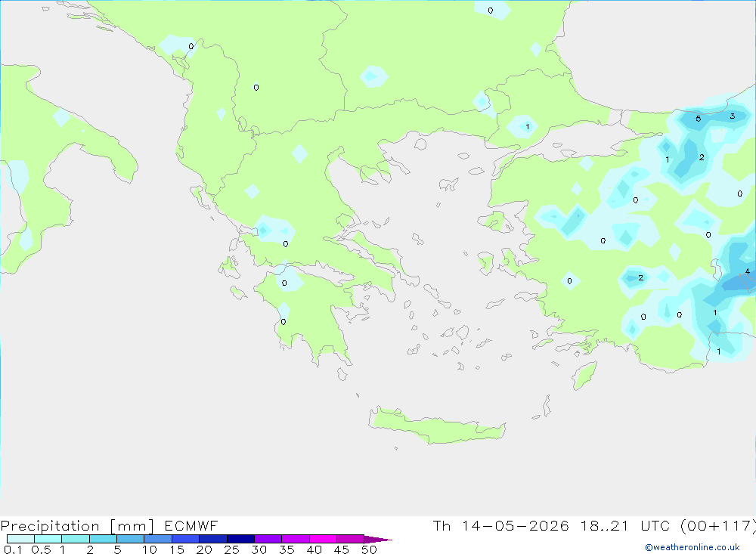
Task: Click the legend scale label '0.1'
Action: 13,549
